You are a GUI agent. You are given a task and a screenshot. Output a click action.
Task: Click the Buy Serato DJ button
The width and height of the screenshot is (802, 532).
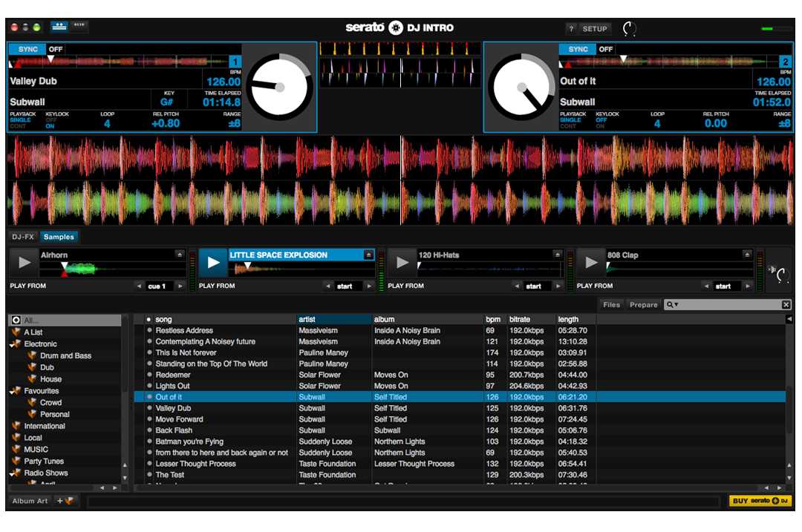coord(760,501)
